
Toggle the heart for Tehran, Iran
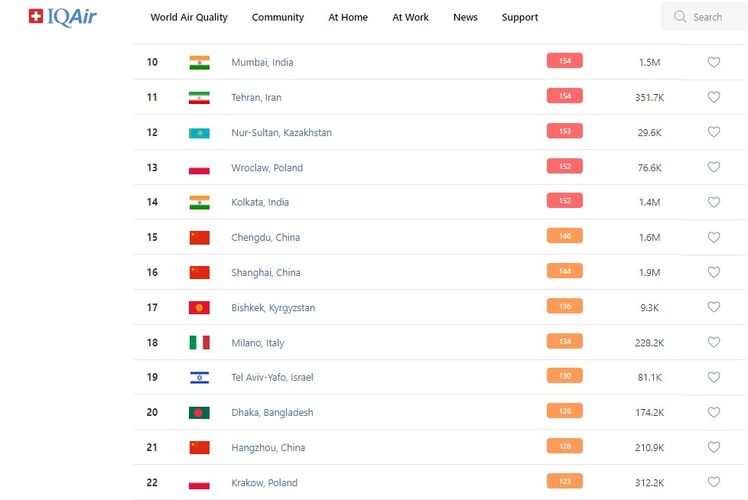713,97
